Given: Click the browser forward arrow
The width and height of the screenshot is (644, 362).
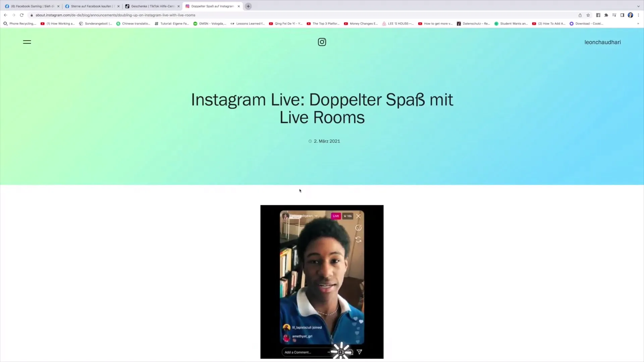Looking at the screenshot, I should pos(13,15).
